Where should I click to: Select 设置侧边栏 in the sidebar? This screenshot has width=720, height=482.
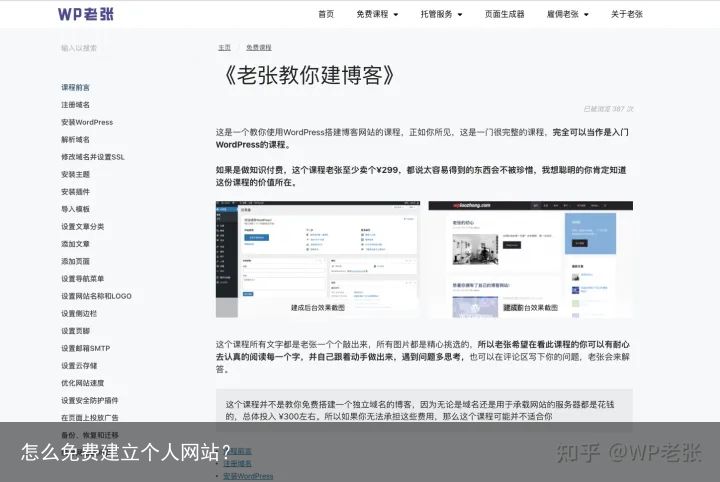(x=79, y=314)
